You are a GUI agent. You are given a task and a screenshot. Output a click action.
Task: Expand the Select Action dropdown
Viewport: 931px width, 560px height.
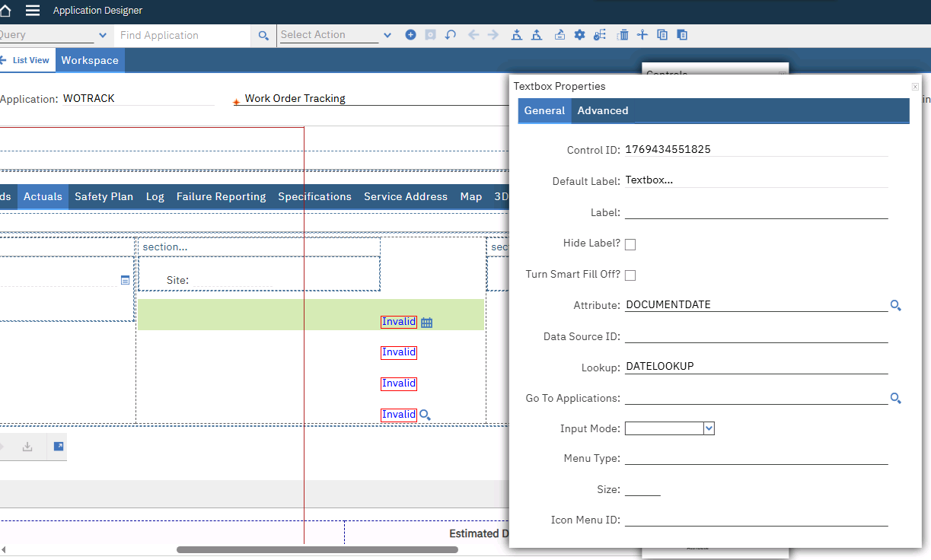click(387, 35)
